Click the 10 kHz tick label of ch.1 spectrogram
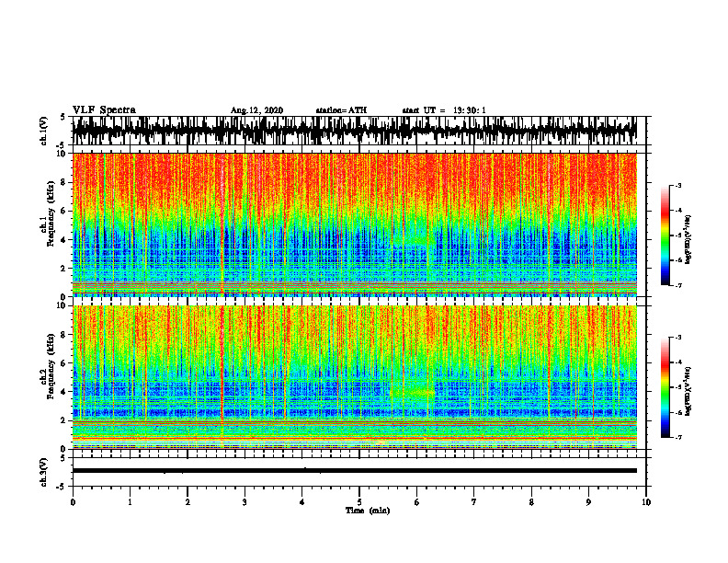 tap(63, 154)
